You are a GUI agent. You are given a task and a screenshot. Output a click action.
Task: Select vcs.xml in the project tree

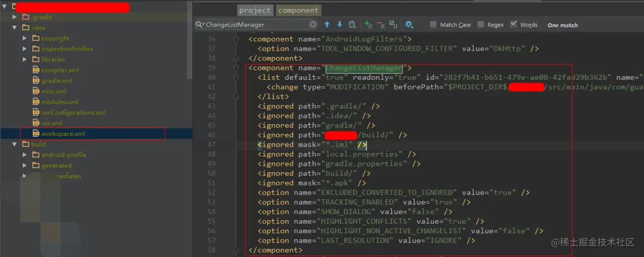click(x=51, y=123)
